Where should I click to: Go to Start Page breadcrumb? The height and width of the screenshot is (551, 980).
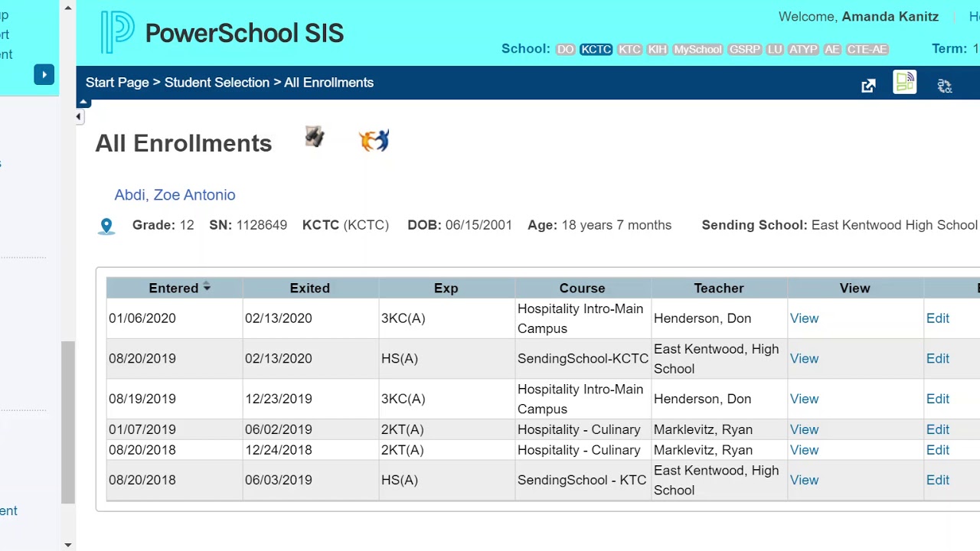[117, 83]
